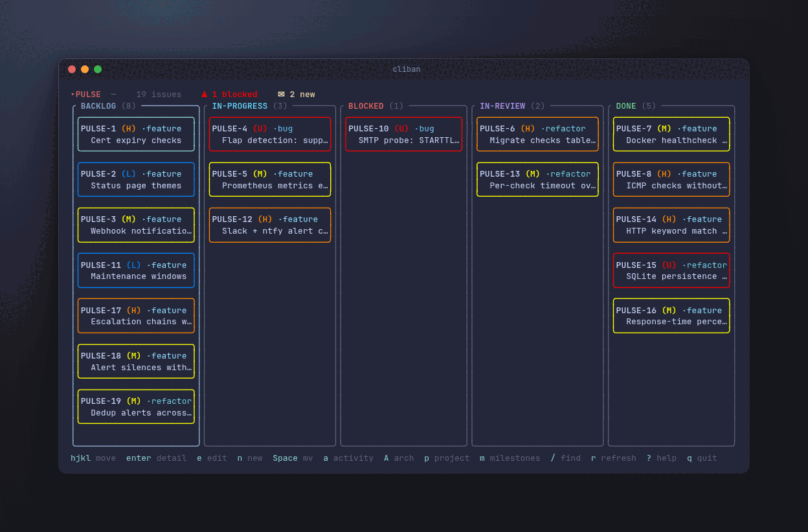The height and width of the screenshot is (532, 808).
Task: Click the blocked warning icon in header
Action: click(x=205, y=94)
